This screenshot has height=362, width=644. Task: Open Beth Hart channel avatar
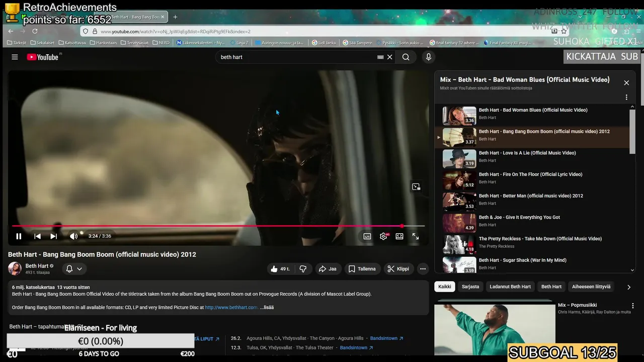pos(15,268)
